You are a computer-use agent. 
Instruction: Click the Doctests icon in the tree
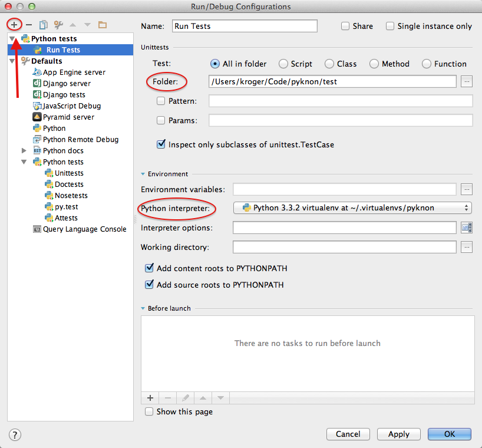point(49,184)
